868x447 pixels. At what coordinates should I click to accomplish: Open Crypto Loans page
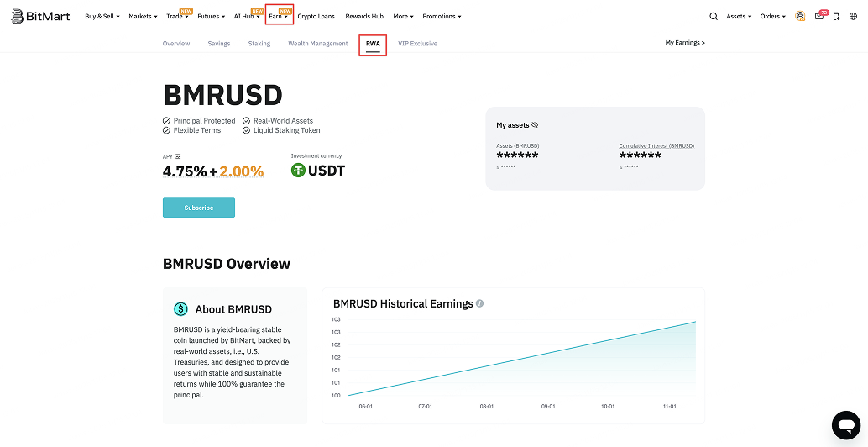316,17
